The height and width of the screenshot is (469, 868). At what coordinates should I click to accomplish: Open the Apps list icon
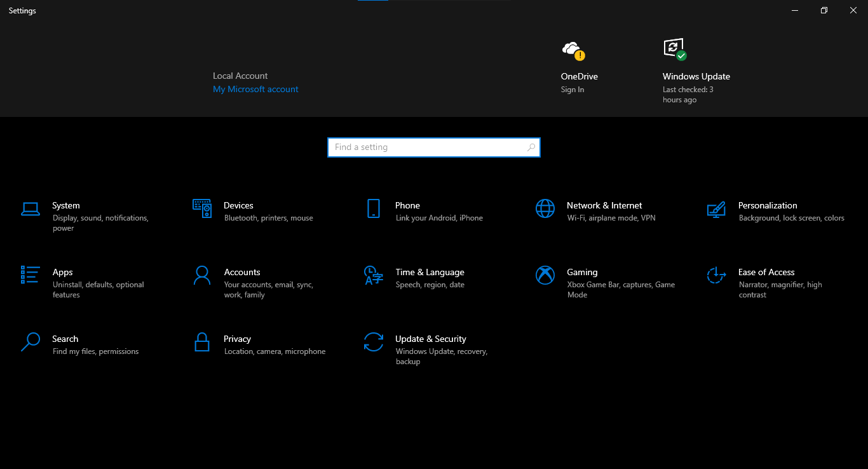tap(31, 275)
